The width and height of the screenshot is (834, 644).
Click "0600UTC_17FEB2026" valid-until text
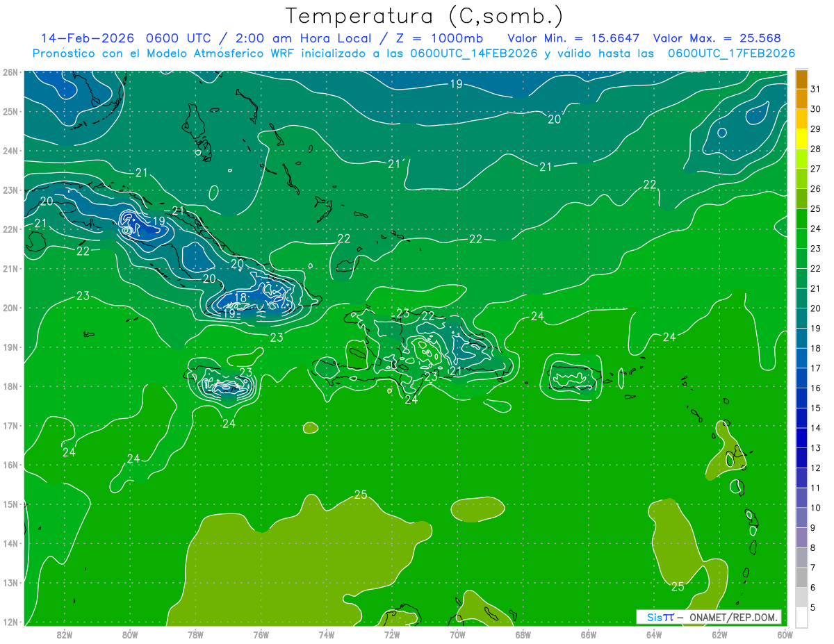pyautogui.click(x=731, y=53)
